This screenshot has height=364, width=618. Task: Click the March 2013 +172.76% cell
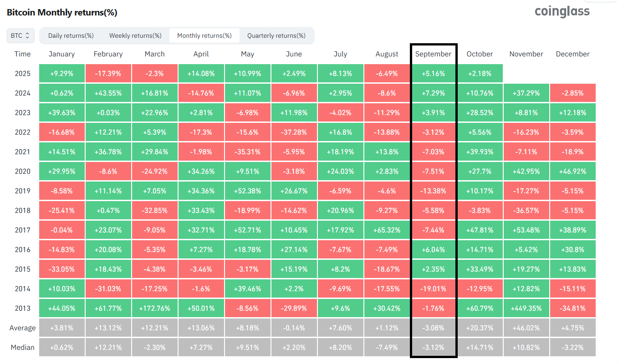(154, 308)
